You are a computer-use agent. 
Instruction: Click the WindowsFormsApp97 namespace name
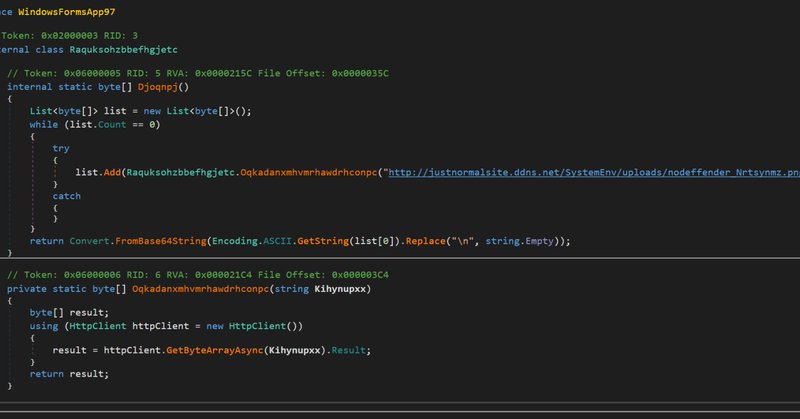pos(66,12)
